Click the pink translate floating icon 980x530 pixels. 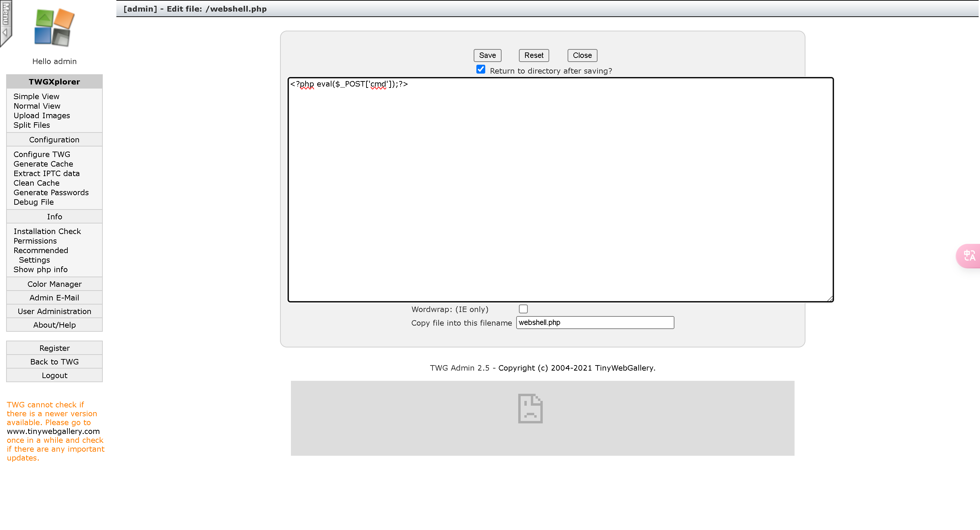(x=969, y=256)
